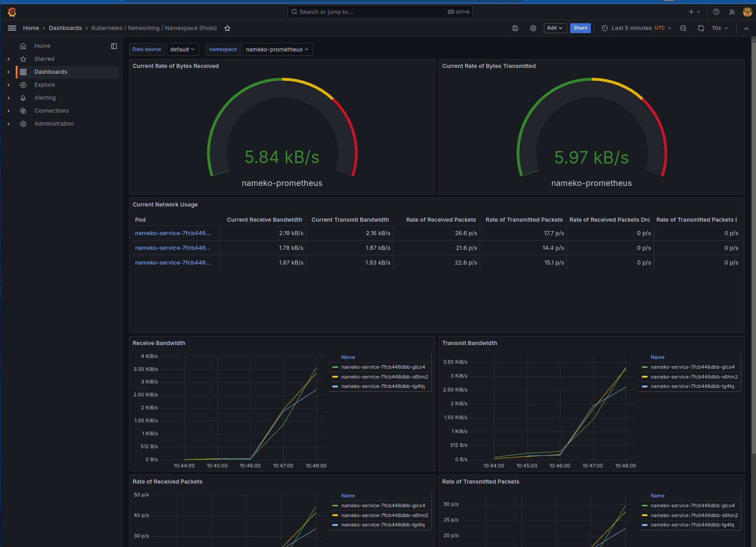The image size is (756, 547).
Task: Toggle glcs4 series in Transmit Bandwidth legend
Action: click(x=693, y=367)
